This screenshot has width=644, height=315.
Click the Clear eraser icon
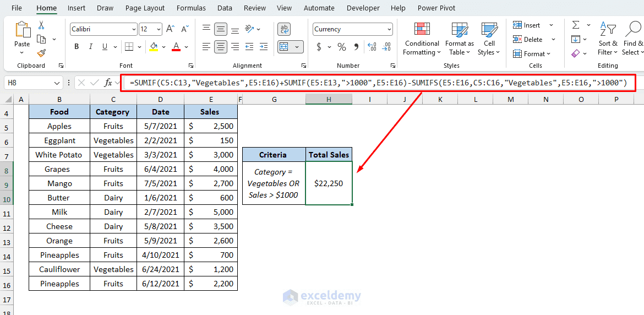(576, 53)
